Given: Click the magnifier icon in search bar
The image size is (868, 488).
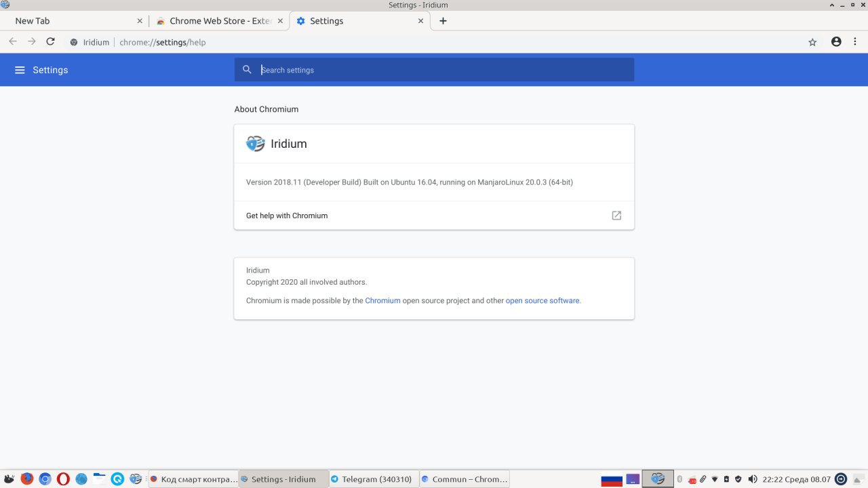Looking at the screenshot, I should coord(247,69).
